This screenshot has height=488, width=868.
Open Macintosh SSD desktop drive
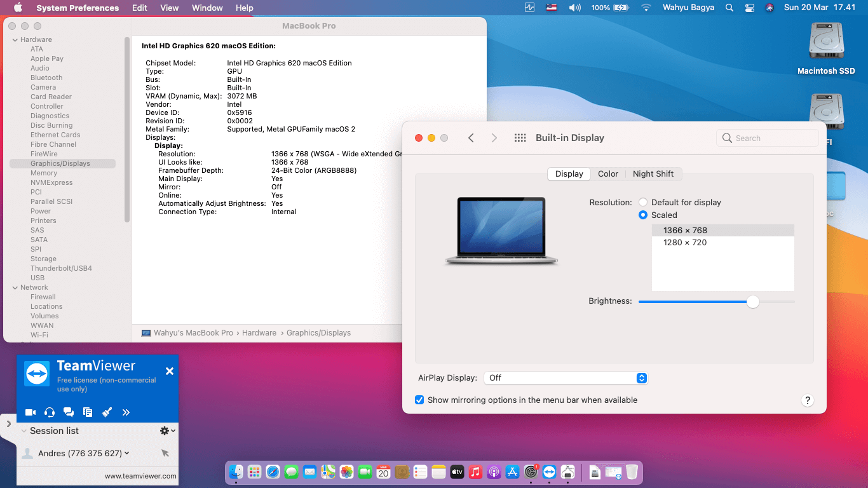826,48
